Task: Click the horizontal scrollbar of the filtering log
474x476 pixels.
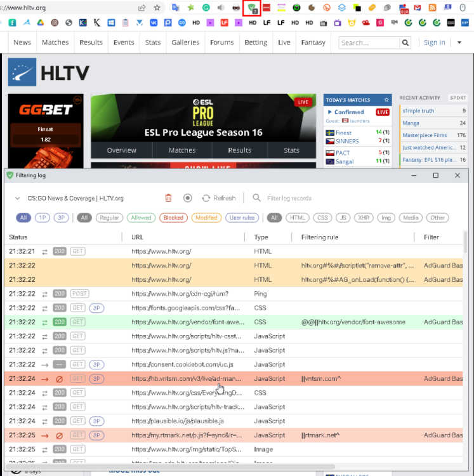Action: 170,466
